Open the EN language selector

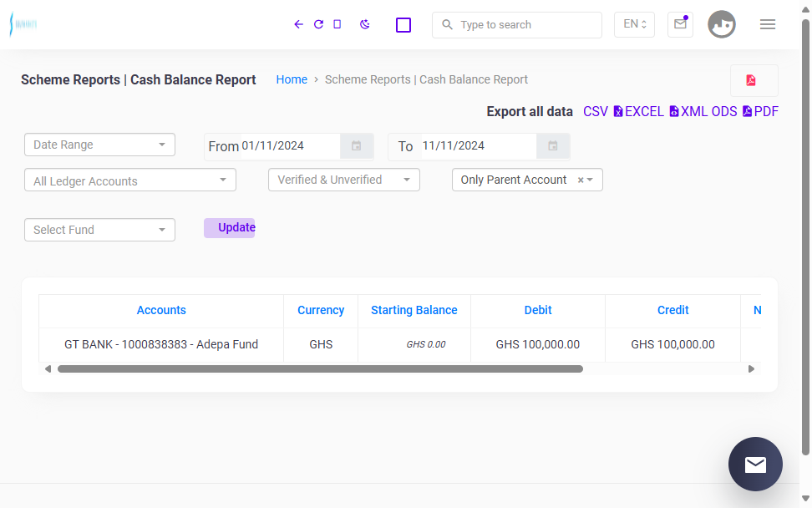click(x=634, y=24)
